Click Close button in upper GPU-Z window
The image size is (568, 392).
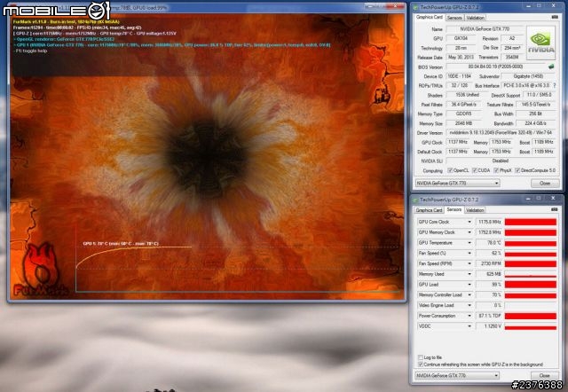pyautogui.click(x=545, y=184)
